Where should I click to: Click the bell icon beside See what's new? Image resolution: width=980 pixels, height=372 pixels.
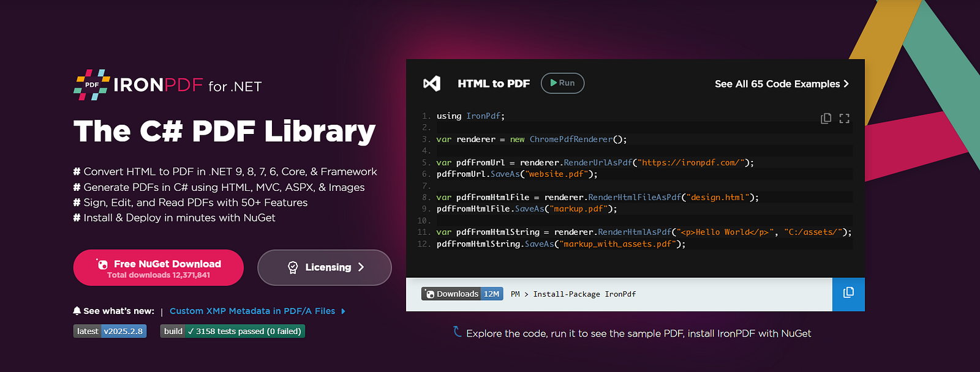point(77,311)
